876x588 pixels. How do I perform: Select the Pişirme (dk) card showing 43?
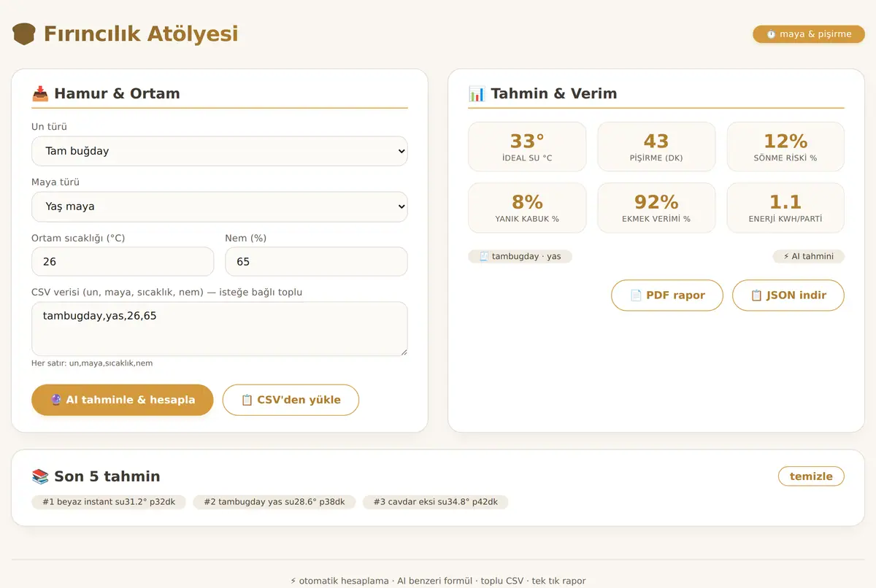pos(656,147)
